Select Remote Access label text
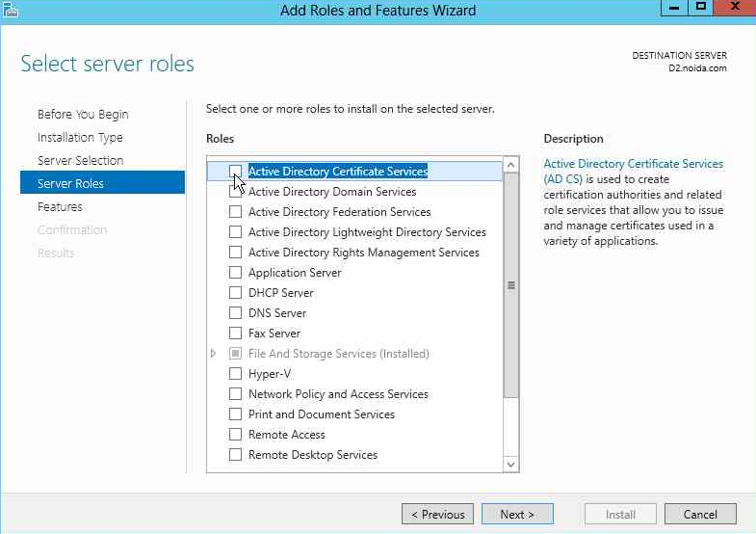The width and height of the screenshot is (756, 534). (286, 435)
